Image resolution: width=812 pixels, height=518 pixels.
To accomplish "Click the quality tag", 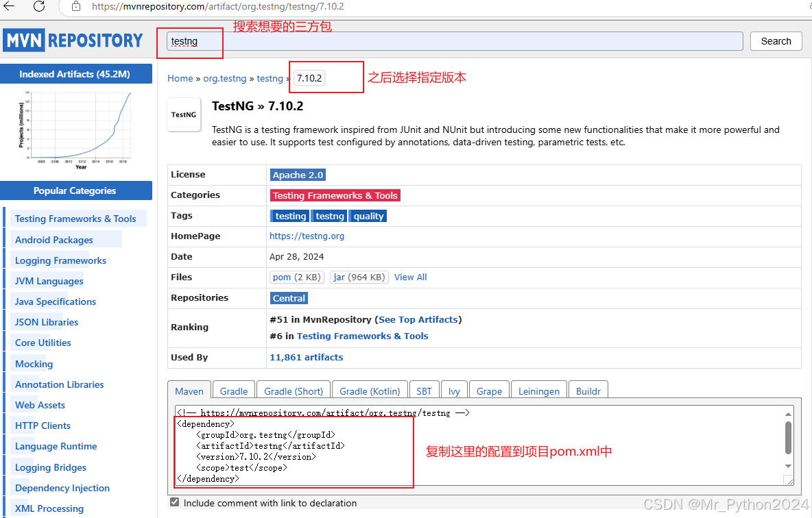I will 368,217.
